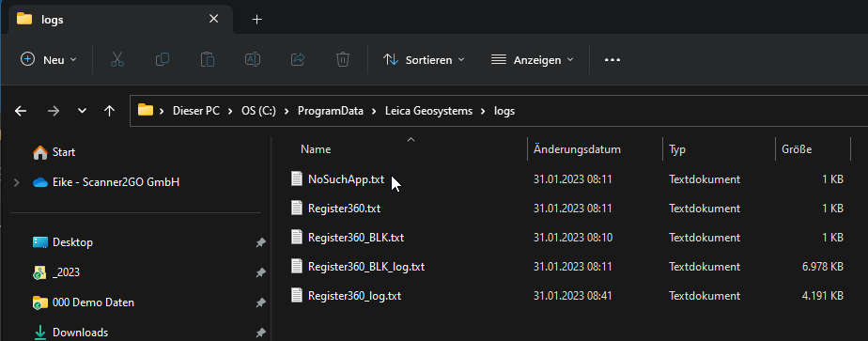
Task: Click the OneDrive cloud icon in sidebar
Action: pyautogui.click(x=40, y=182)
